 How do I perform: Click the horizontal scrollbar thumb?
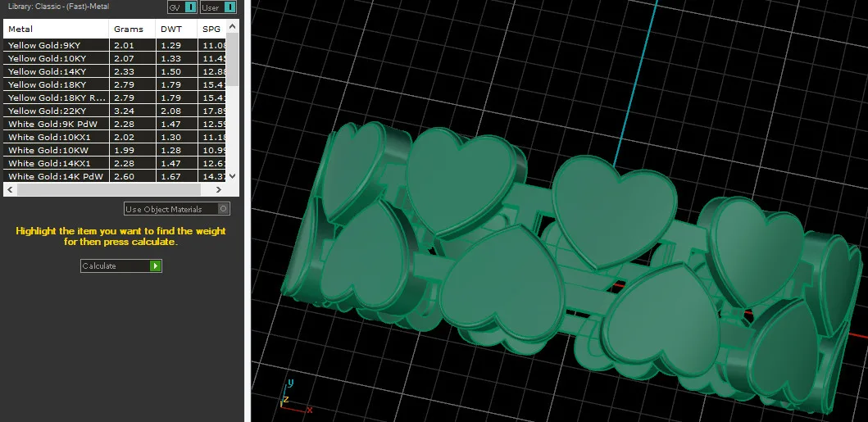tap(108, 190)
